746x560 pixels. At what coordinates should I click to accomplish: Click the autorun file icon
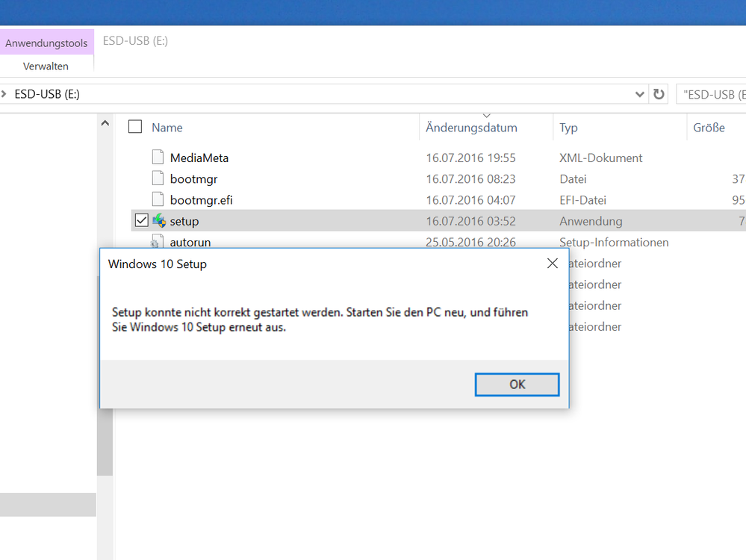[x=157, y=241]
